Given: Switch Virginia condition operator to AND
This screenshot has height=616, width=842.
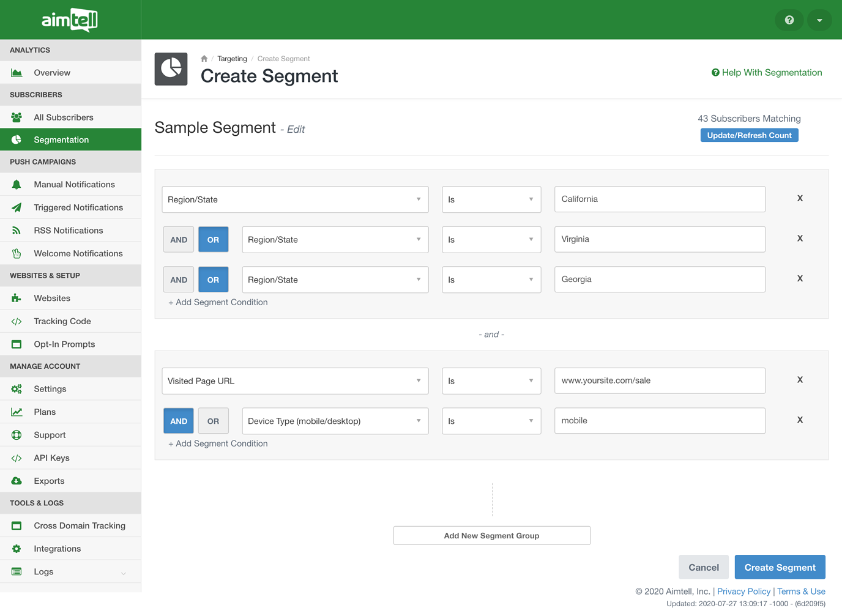Looking at the screenshot, I should [179, 240].
